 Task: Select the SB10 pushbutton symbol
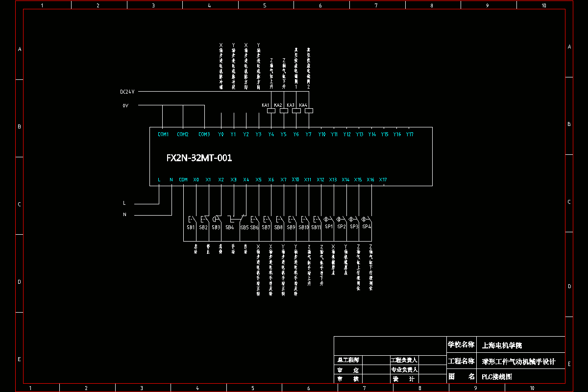tap(304, 220)
